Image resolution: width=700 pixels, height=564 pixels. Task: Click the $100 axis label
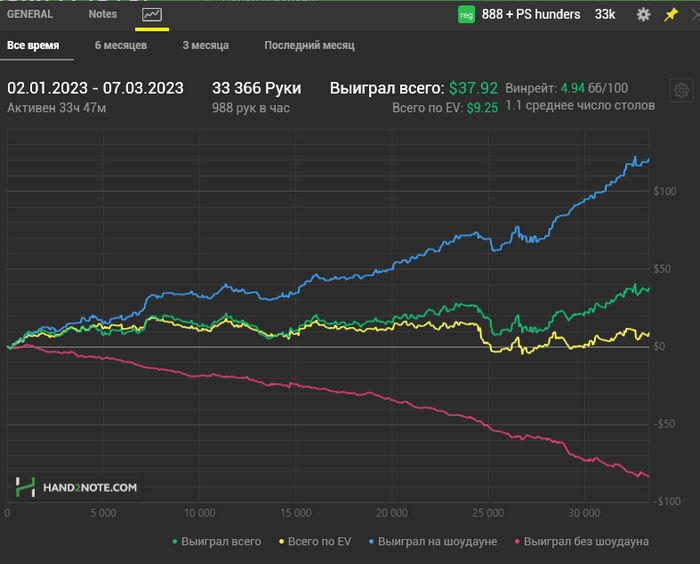click(x=665, y=191)
